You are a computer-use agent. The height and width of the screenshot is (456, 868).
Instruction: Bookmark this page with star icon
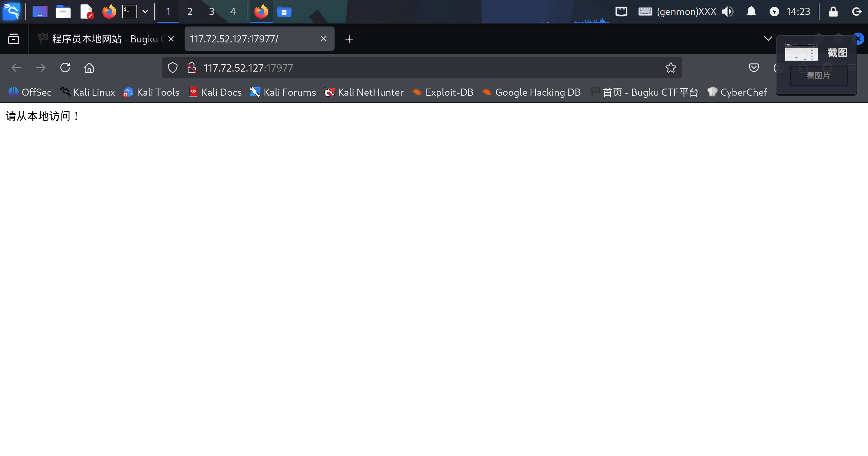pyautogui.click(x=671, y=68)
